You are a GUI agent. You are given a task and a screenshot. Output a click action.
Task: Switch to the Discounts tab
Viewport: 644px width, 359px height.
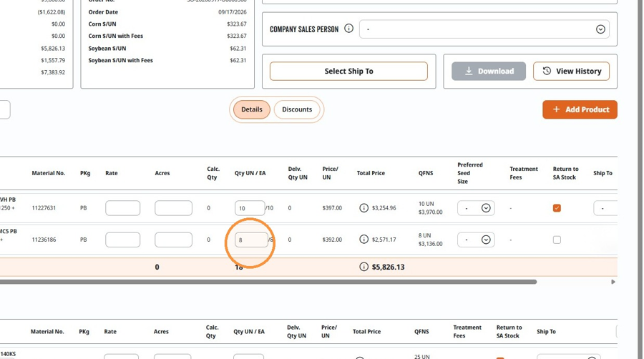click(297, 109)
